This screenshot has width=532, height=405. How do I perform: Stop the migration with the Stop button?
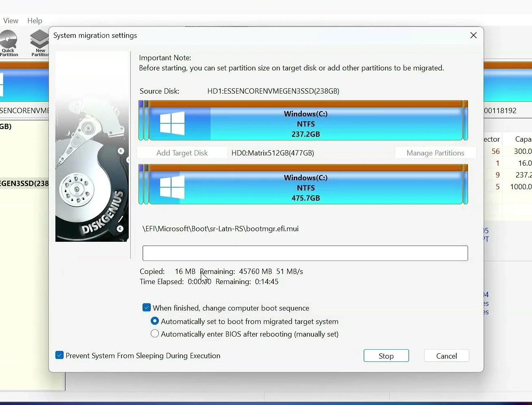[386, 356]
